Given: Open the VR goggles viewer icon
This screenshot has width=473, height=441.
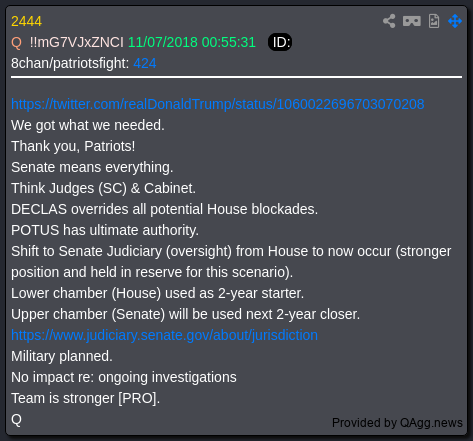Looking at the screenshot, I should pos(412,21).
